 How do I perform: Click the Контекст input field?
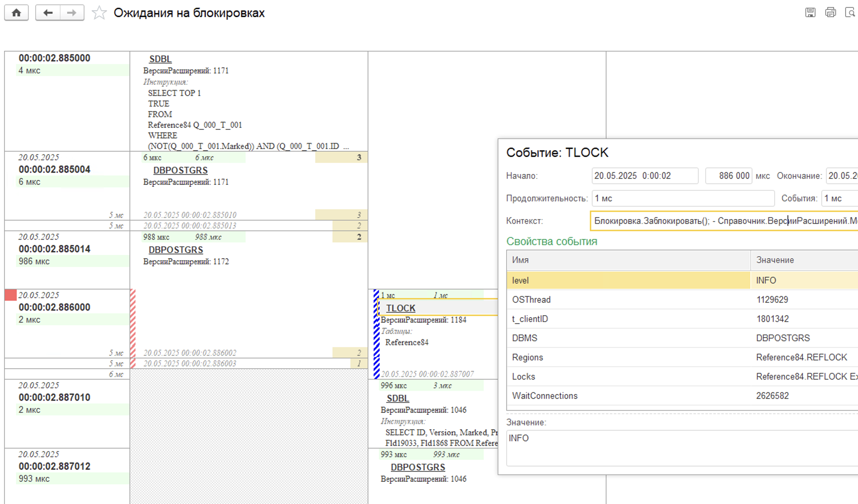pyautogui.click(x=722, y=221)
